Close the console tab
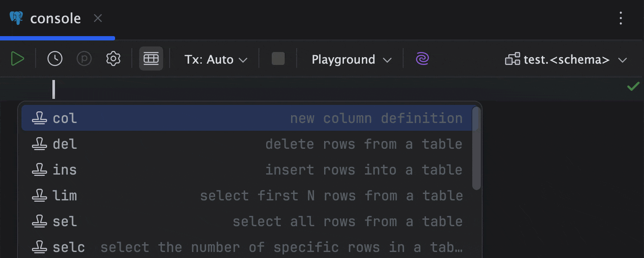This screenshot has height=258, width=644. tap(97, 18)
